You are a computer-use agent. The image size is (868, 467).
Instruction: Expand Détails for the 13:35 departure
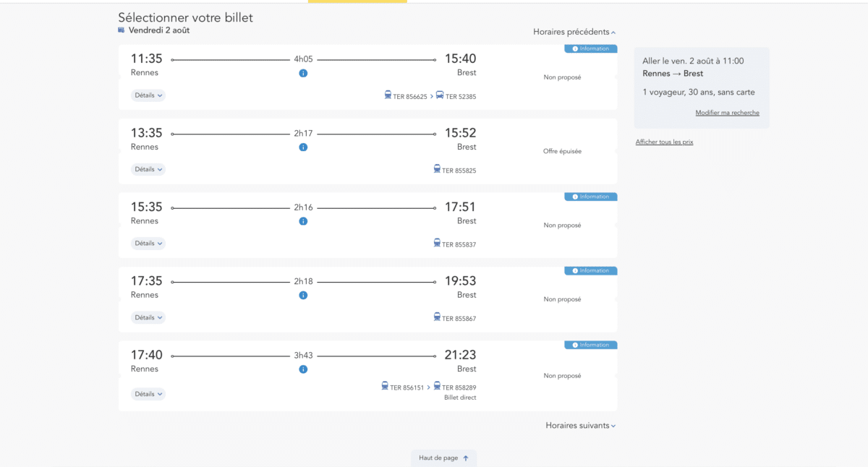(148, 169)
